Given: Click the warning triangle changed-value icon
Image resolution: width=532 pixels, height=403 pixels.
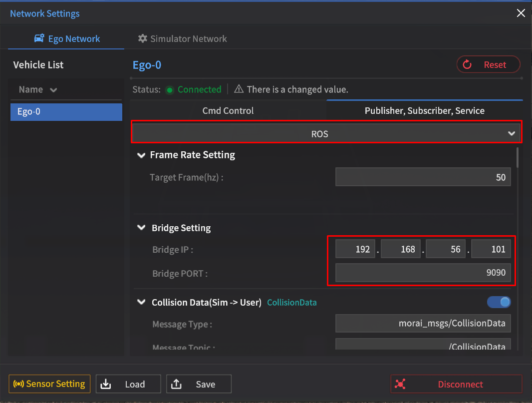Looking at the screenshot, I should click(239, 89).
